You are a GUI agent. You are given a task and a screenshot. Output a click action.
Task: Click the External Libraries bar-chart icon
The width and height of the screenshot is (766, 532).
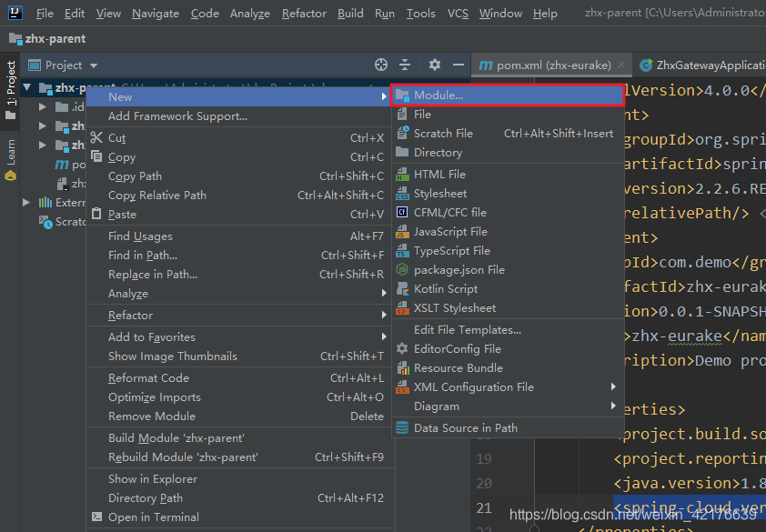point(45,202)
